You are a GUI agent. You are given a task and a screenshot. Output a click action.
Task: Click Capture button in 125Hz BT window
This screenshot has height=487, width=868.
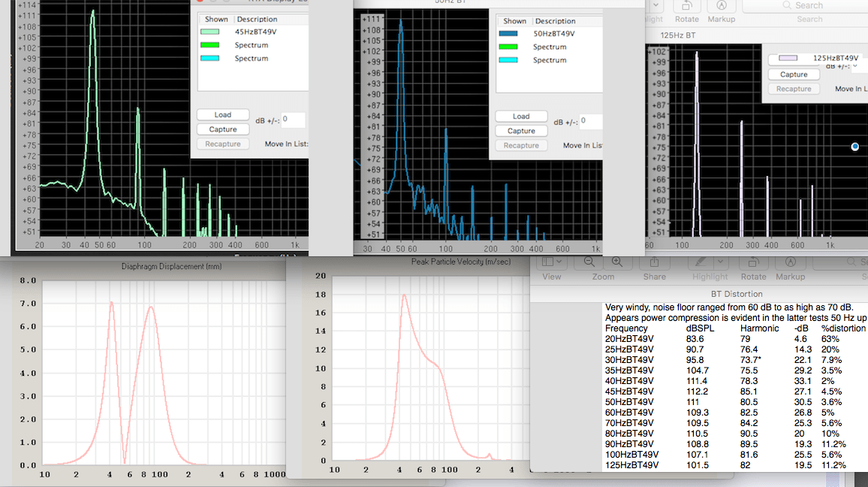pos(794,74)
